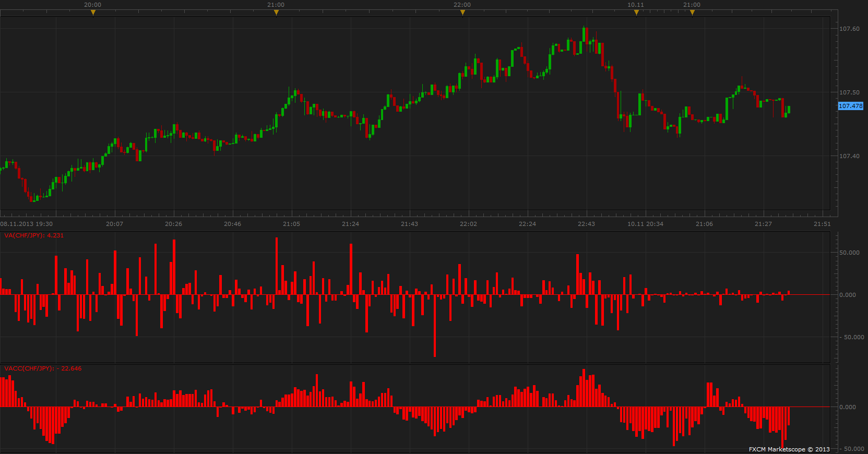The height and width of the screenshot is (454, 868).
Task: Click the 21:51 time axis label
Action: [x=823, y=224]
